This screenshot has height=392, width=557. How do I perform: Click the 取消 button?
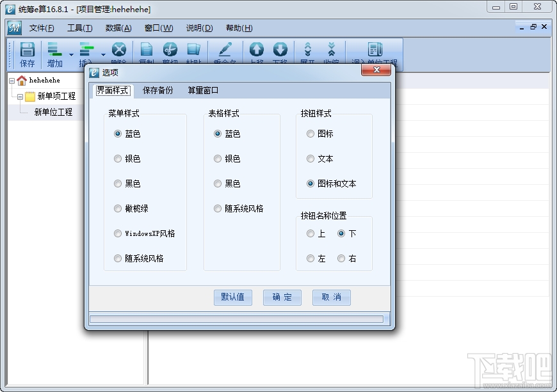click(x=331, y=297)
